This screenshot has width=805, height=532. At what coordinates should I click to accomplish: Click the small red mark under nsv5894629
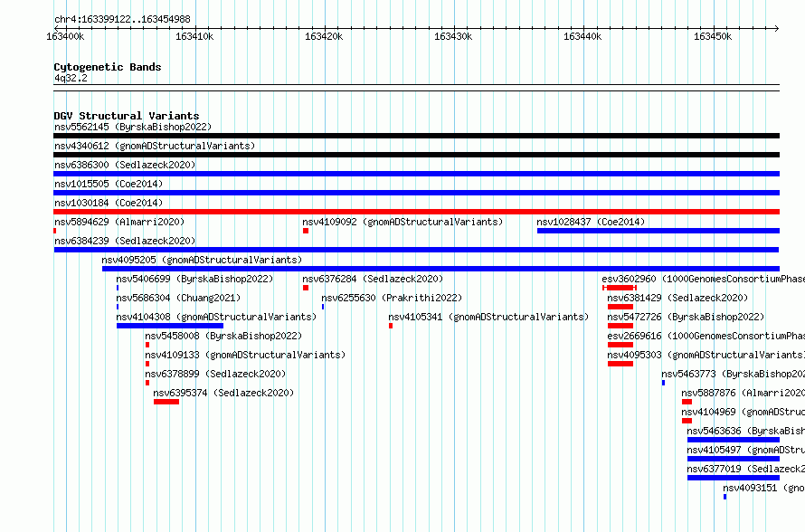[x=55, y=231]
